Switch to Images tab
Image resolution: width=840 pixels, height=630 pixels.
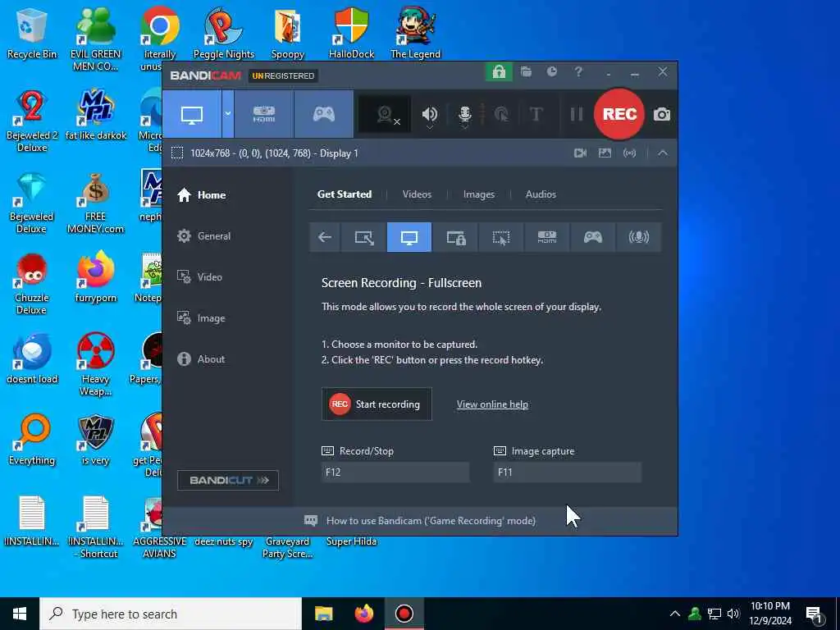[x=479, y=194]
